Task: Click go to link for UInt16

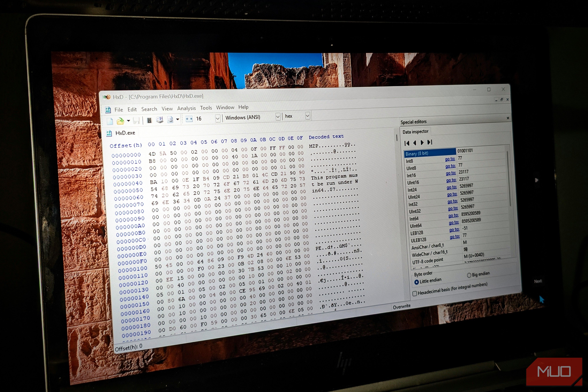Action: pos(451,180)
